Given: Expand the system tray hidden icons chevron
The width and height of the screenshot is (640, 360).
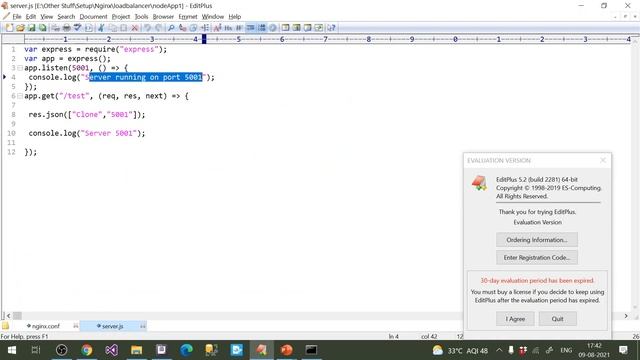Looking at the screenshot, I should coord(499,350).
